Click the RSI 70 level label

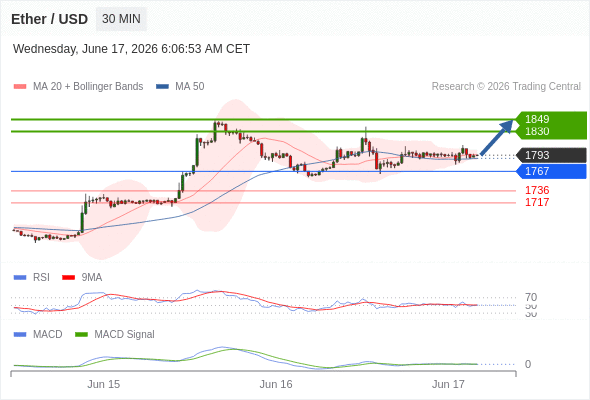coord(531,297)
